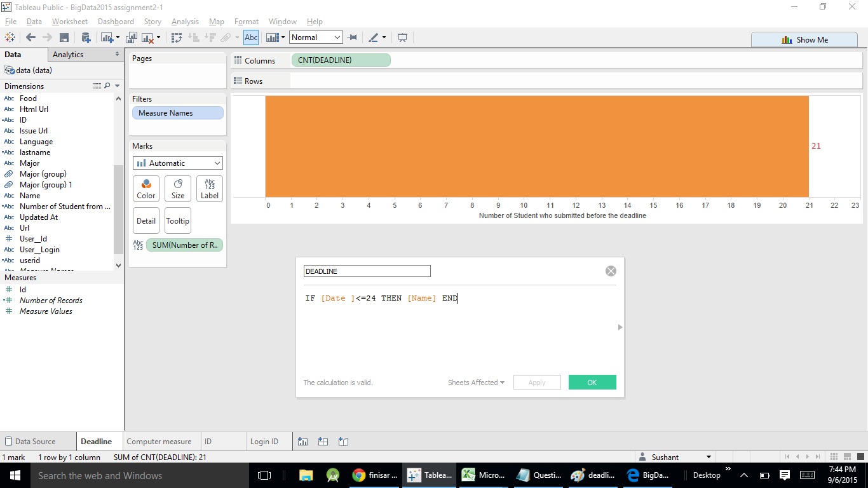Open the Highlight dropdown arrow
Viewport: 868px width, 488px height.
384,37
